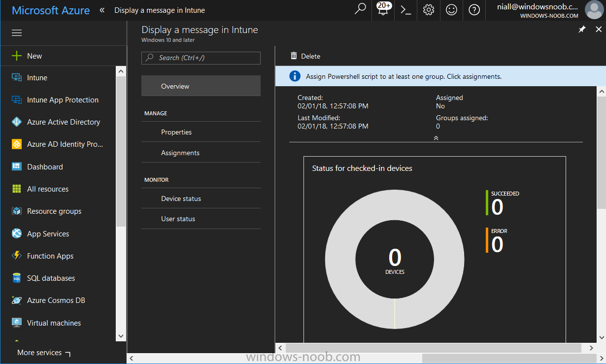Click the Assigned value No
This screenshot has width=606, height=364.
pyautogui.click(x=440, y=106)
